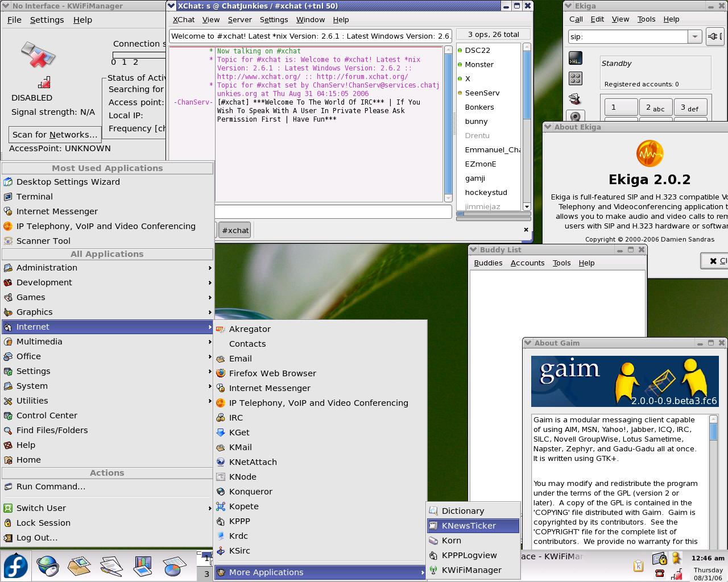Launch the word processor pen icon in taskbar
728x582 pixels.
tap(111, 566)
